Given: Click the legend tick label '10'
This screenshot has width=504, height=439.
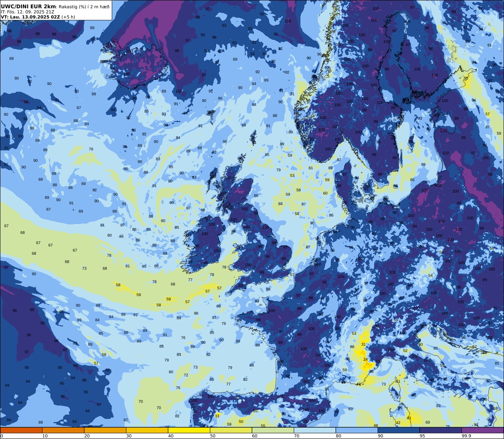Looking at the screenshot, I should tap(45, 436).
